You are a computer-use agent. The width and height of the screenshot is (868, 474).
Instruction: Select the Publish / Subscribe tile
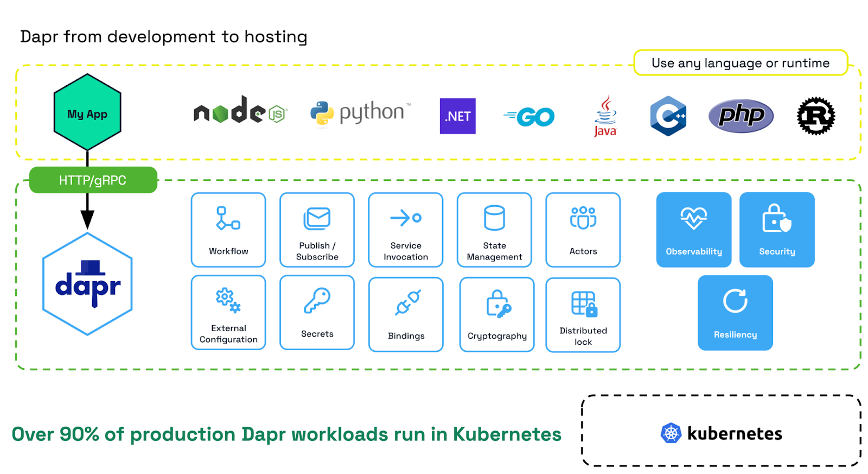tap(317, 230)
